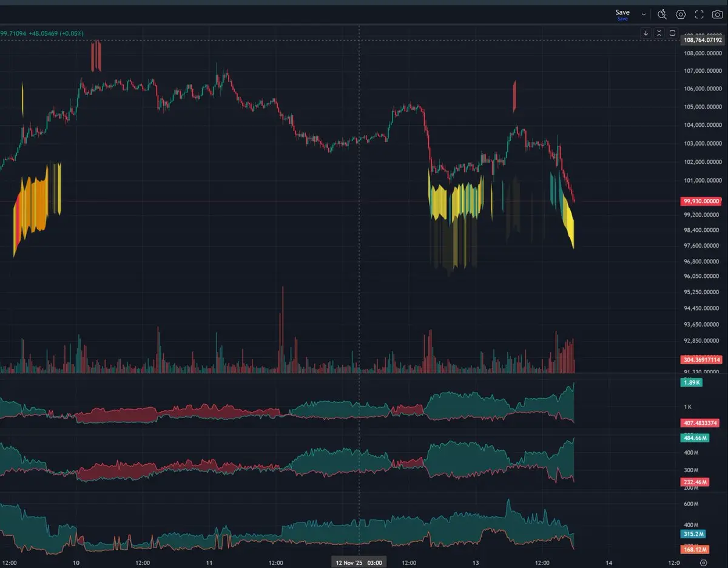Enter fullscreen mode via the corner-brackets icon
The height and width of the screenshot is (568, 728).
[699, 15]
